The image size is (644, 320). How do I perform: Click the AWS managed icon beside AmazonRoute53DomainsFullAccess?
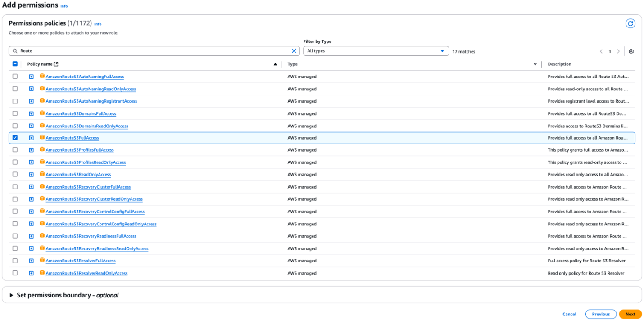tap(41, 113)
